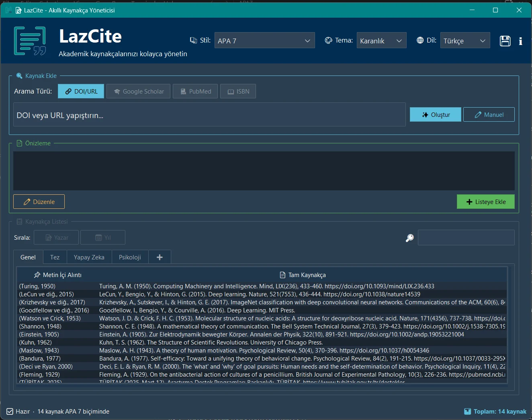
Task: Select the (LeCun ve diğ., 2015) row
Action: (x=262, y=294)
